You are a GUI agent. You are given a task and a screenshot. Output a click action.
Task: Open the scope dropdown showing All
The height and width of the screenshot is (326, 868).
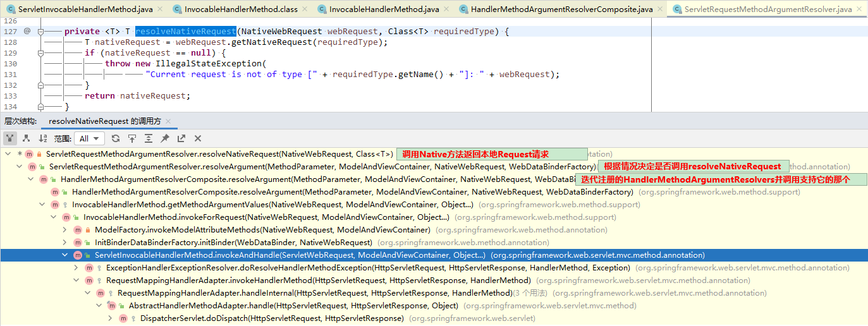89,138
